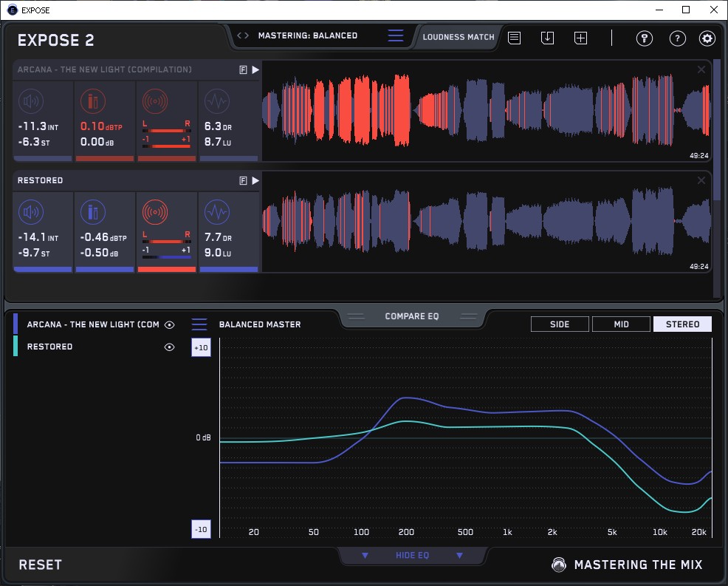Maximize the EXPOSE window
This screenshot has height=586, width=728.
tap(686, 10)
